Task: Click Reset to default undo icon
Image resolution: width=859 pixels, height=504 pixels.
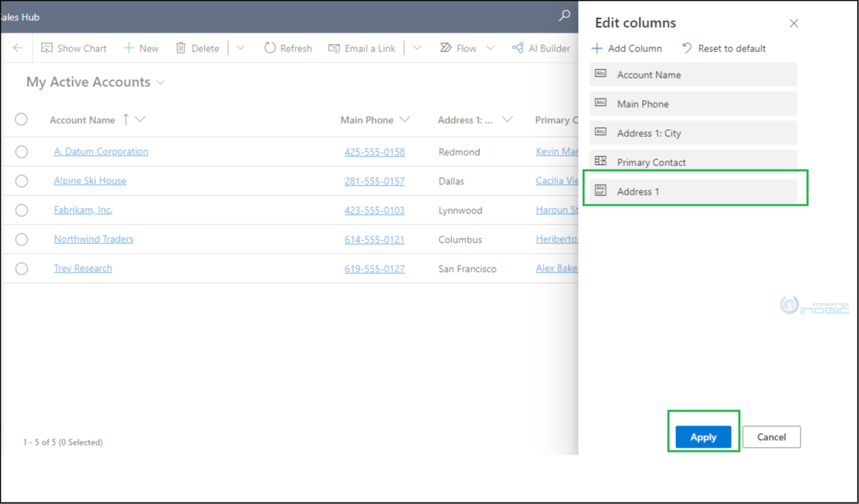Action: click(x=687, y=48)
